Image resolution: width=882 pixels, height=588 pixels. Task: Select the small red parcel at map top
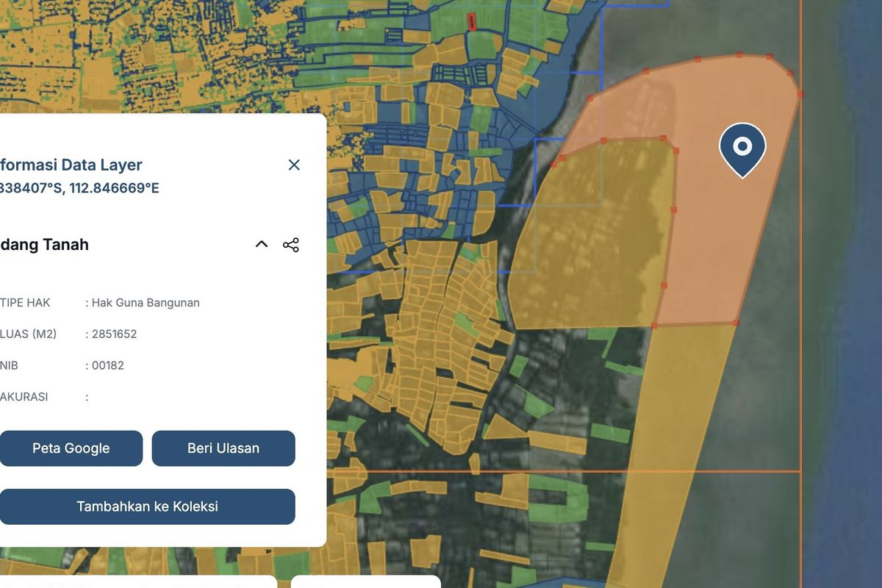(x=472, y=22)
